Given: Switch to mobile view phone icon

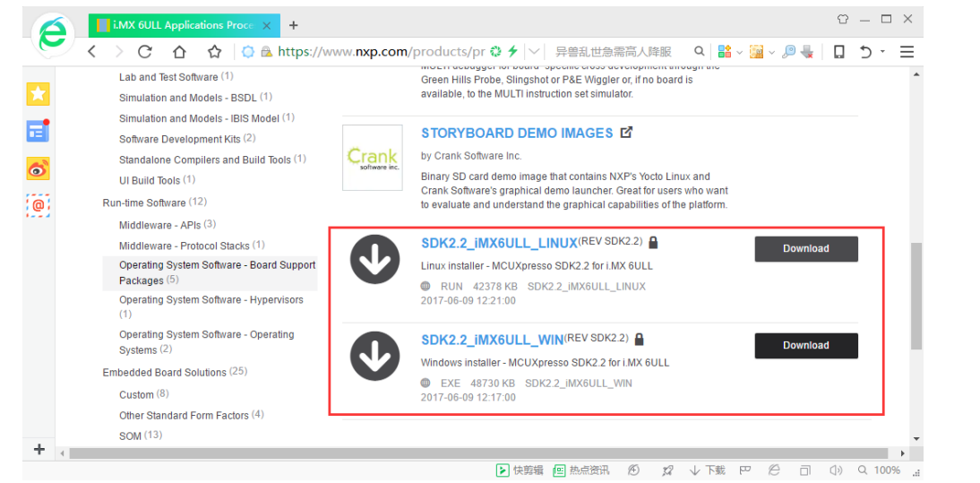Looking at the screenshot, I should pos(839,51).
